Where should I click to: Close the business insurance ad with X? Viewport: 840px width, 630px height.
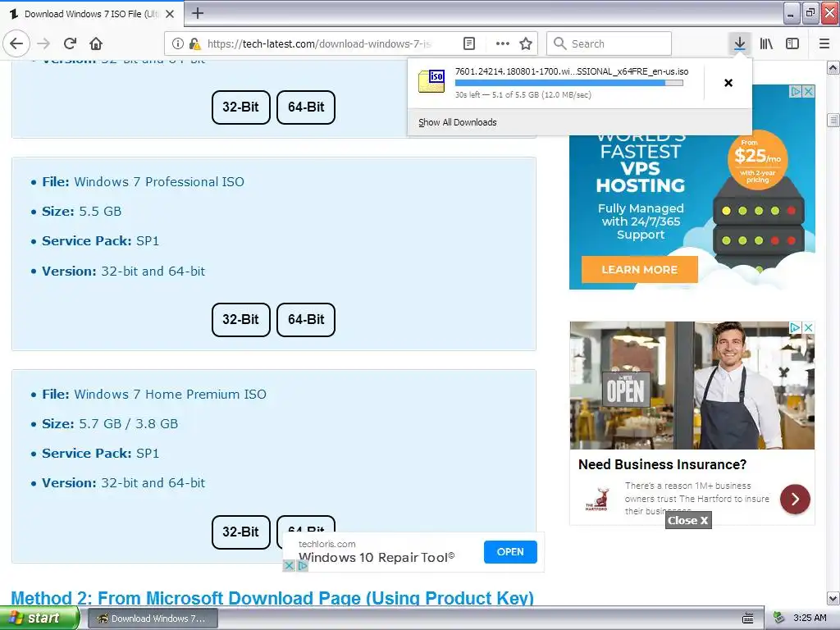809,327
